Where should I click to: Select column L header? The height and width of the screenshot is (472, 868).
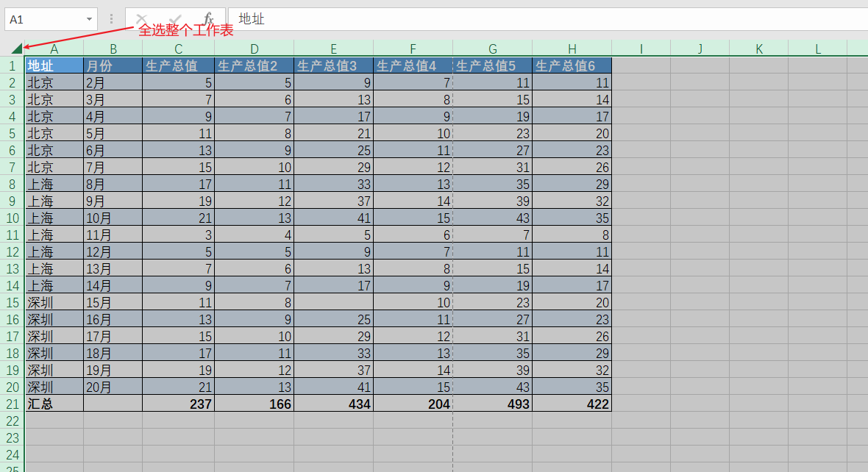pos(818,49)
